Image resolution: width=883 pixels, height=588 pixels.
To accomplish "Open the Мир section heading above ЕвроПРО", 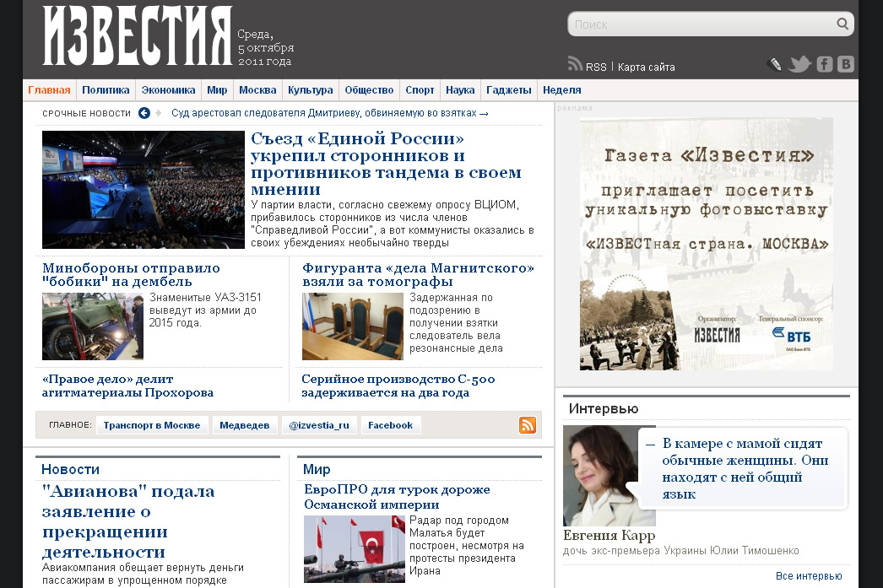I will click(317, 469).
